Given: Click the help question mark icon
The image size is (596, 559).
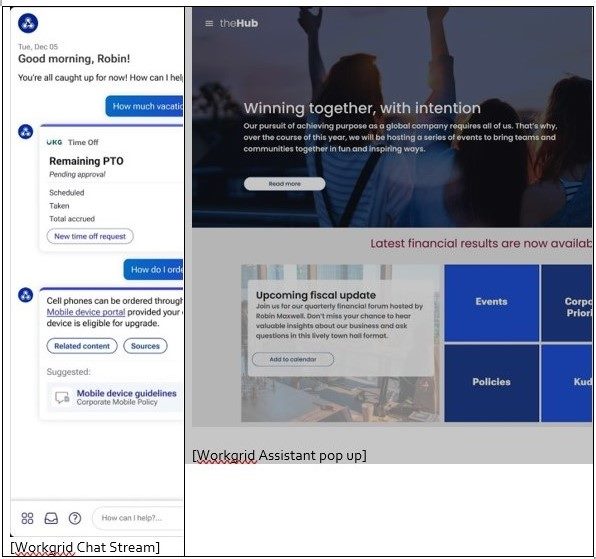Looking at the screenshot, I should (x=75, y=518).
